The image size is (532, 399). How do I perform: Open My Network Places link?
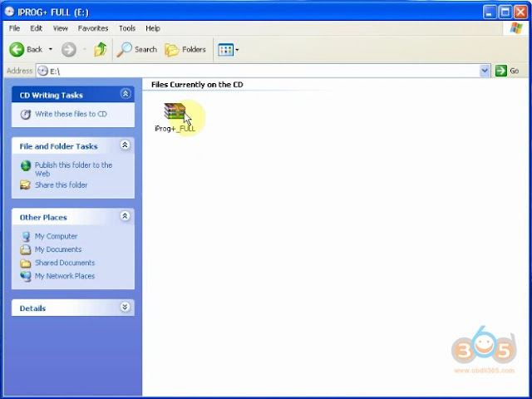pos(65,276)
